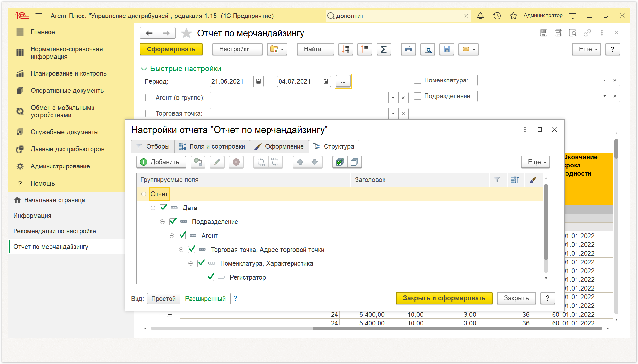Collapse the Быстрые настройки section
This screenshot has width=638, height=364.
pyautogui.click(x=144, y=69)
